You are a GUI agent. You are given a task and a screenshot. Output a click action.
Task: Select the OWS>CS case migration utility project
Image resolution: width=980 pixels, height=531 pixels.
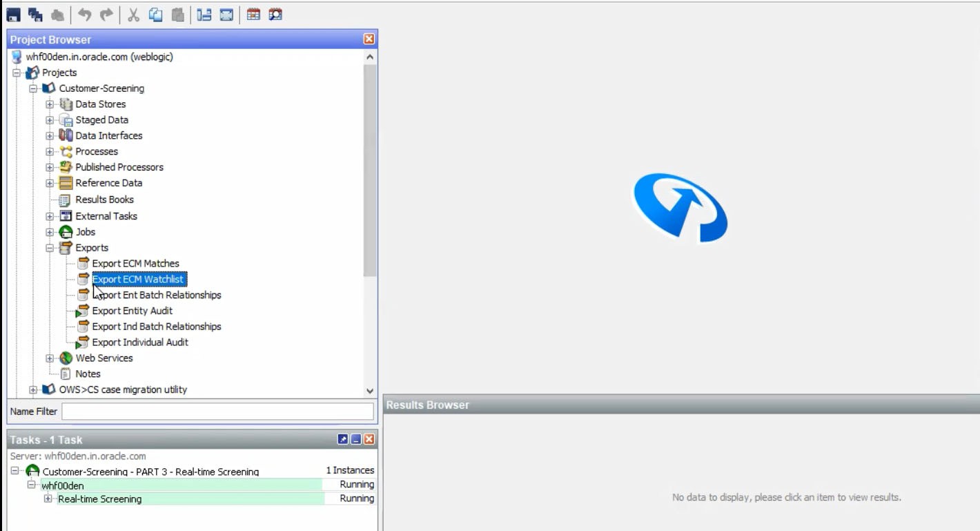point(123,390)
